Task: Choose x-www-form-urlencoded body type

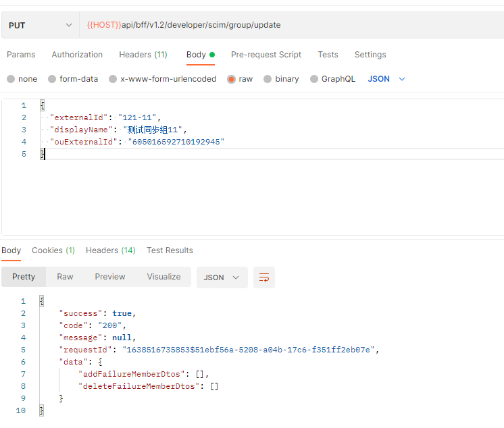Action: pos(113,79)
